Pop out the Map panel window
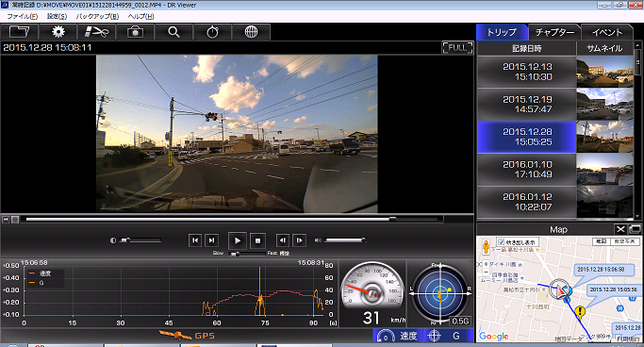644x347 pixels. (x=635, y=229)
